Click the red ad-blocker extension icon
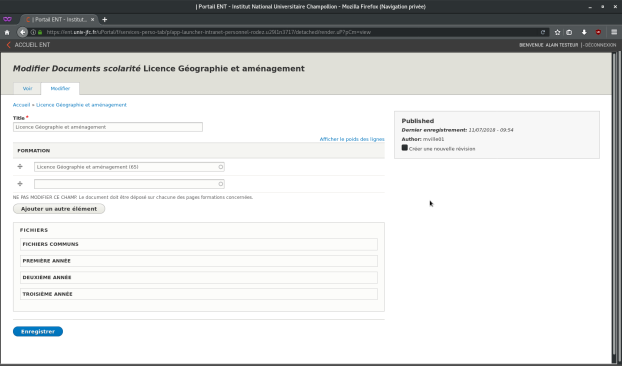The height and width of the screenshot is (366, 622). (598, 32)
